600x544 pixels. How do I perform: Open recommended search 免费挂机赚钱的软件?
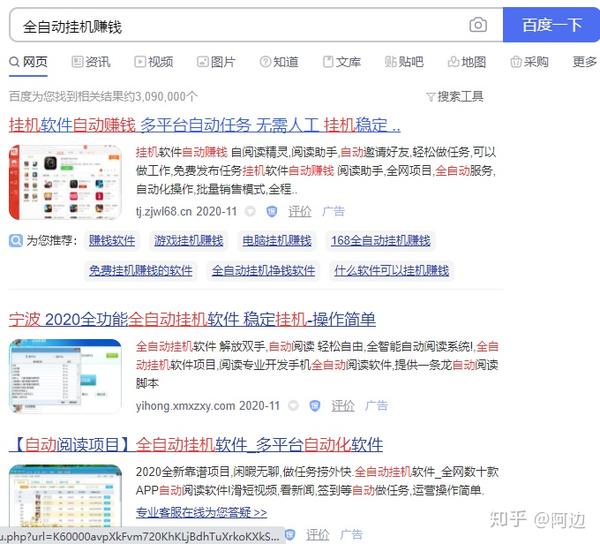141,271
